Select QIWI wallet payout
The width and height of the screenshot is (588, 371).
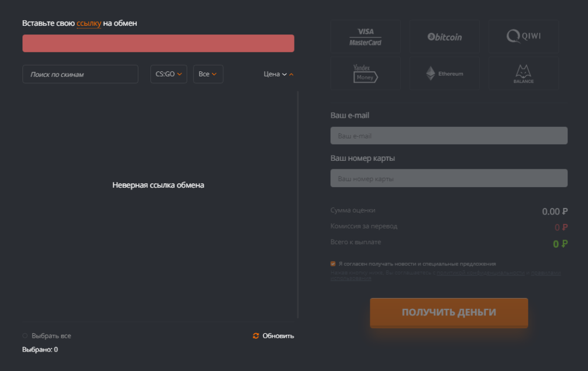click(524, 36)
